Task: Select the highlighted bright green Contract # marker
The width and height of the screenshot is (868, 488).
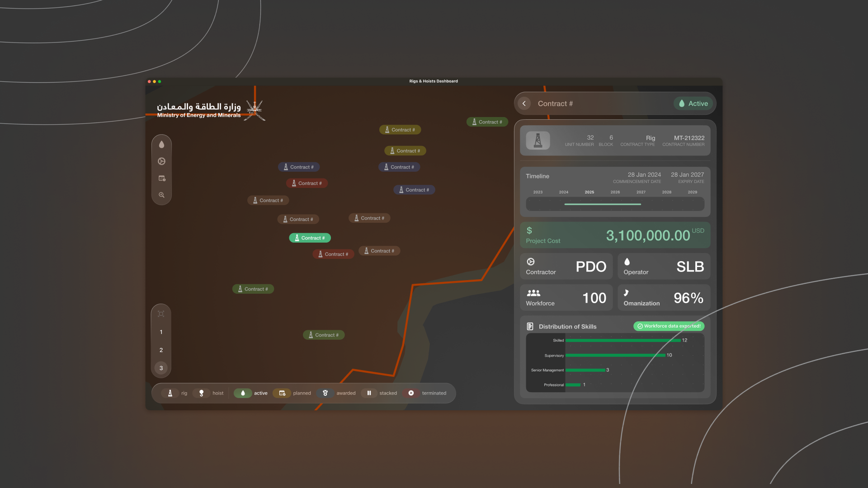Action: pyautogui.click(x=310, y=238)
